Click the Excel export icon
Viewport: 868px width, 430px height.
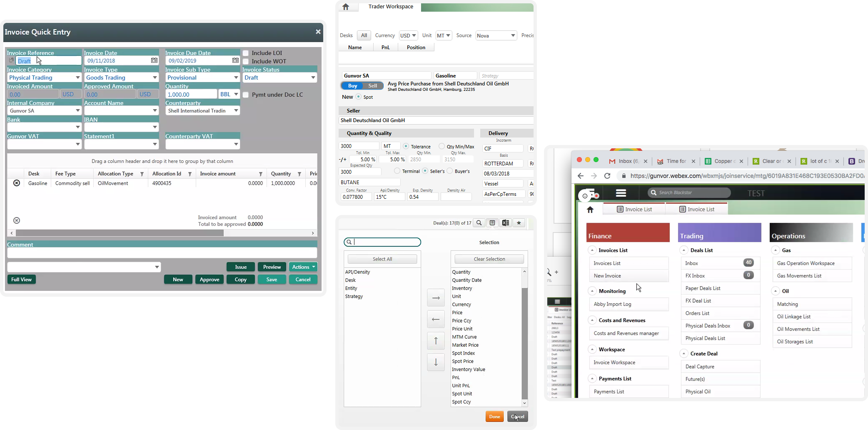[x=505, y=223]
